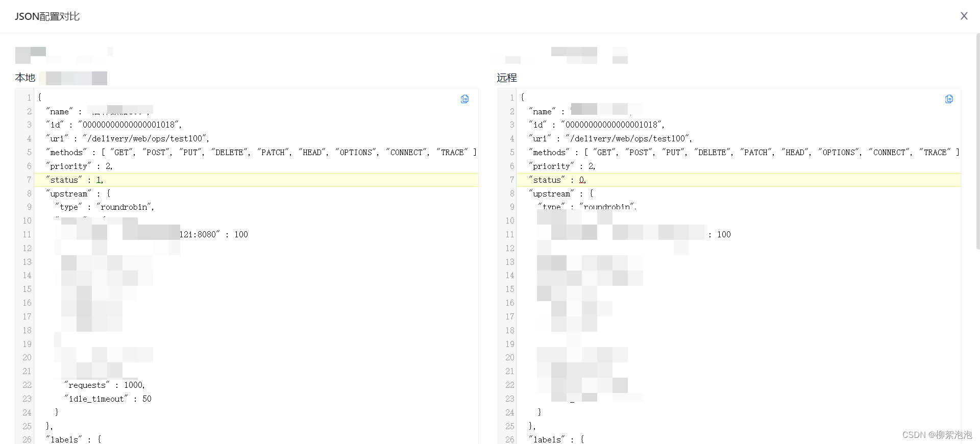
Task: Click the "upstream" line in the 远程 panel
Action: pyautogui.click(x=561, y=193)
